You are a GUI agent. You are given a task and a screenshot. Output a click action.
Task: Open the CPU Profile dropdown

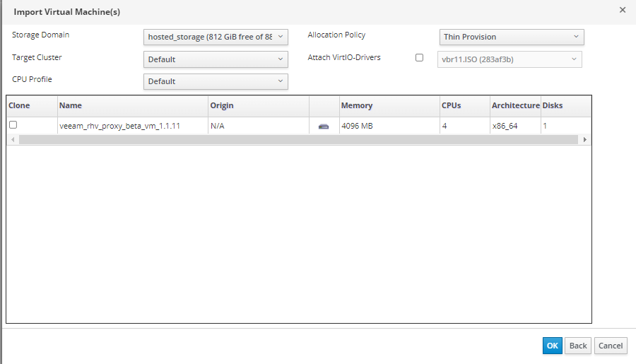[216, 81]
